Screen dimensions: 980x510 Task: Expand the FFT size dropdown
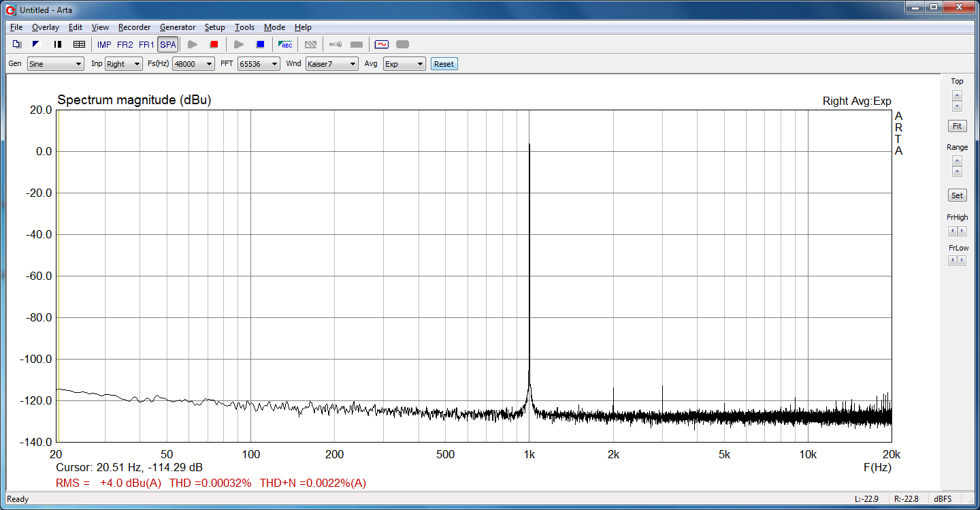259,64
